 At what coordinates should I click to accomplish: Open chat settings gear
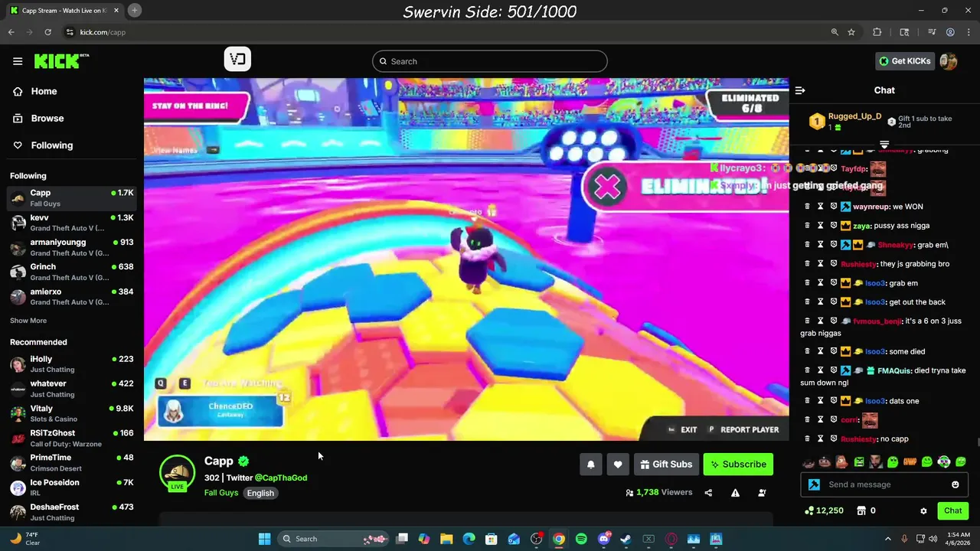923,510
